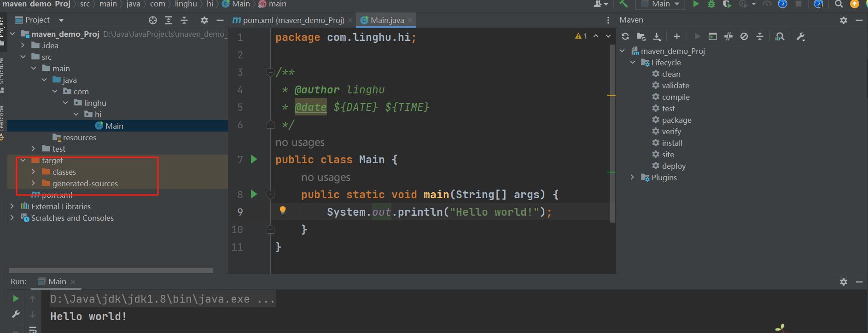Viewport: 868px width, 333px height.
Task: Open the Search Everywhere magnifier icon
Action: (x=839, y=4)
